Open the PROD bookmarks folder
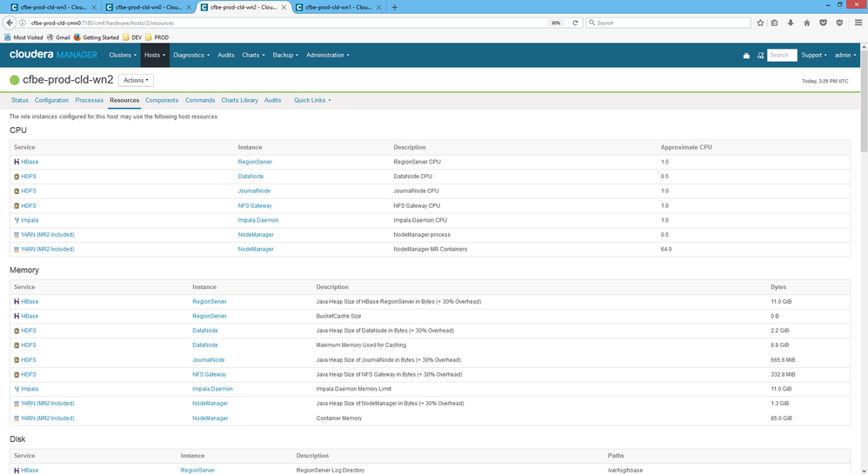 (x=157, y=37)
